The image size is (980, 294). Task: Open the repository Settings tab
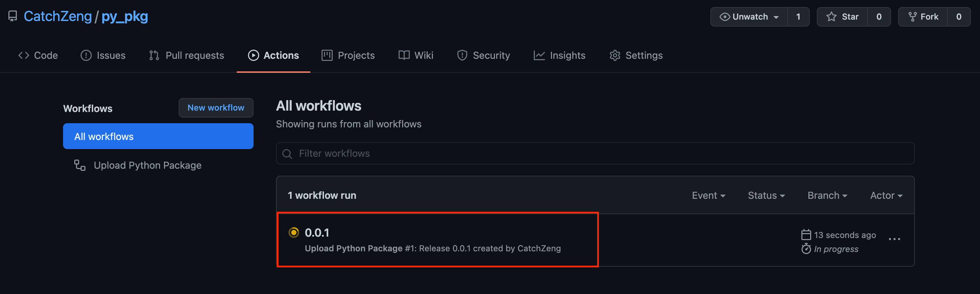tap(636, 56)
